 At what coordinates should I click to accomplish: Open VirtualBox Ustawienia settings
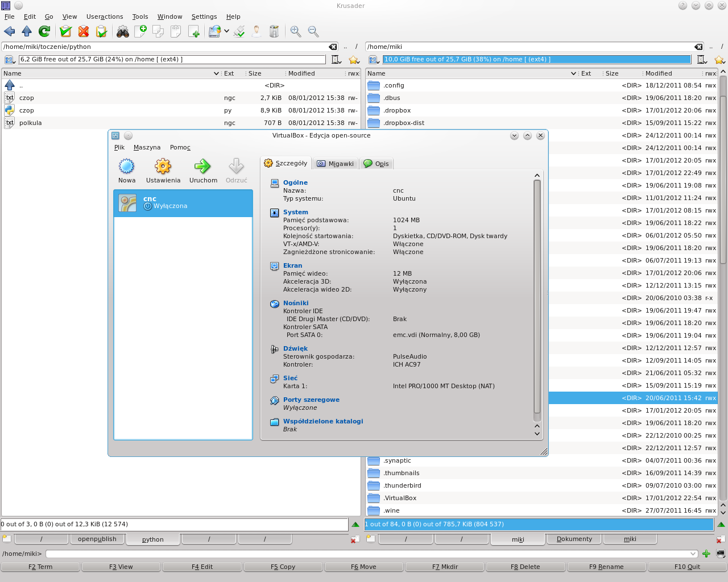(x=163, y=171)
